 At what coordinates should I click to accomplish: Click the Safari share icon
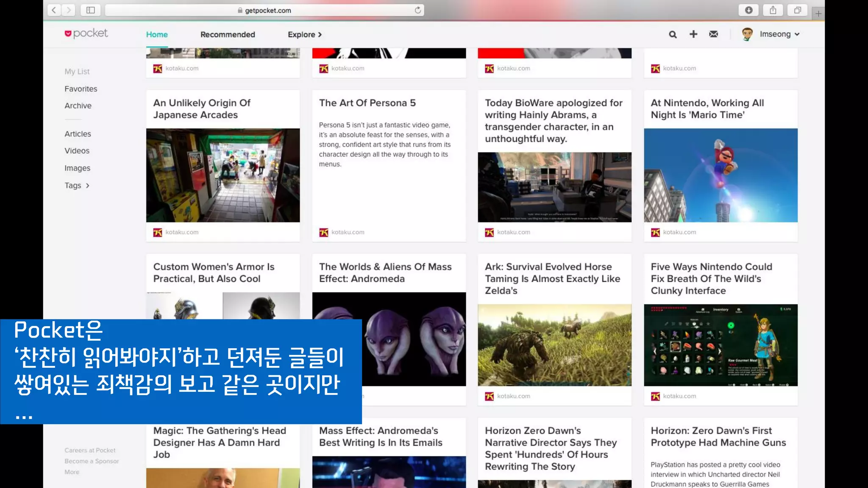coord(773,10)
